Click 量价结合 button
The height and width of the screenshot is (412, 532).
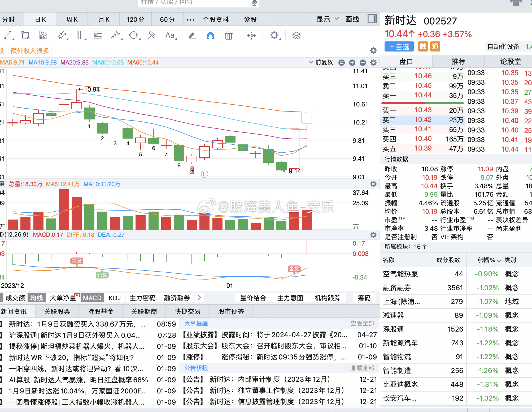coord(253,298)
